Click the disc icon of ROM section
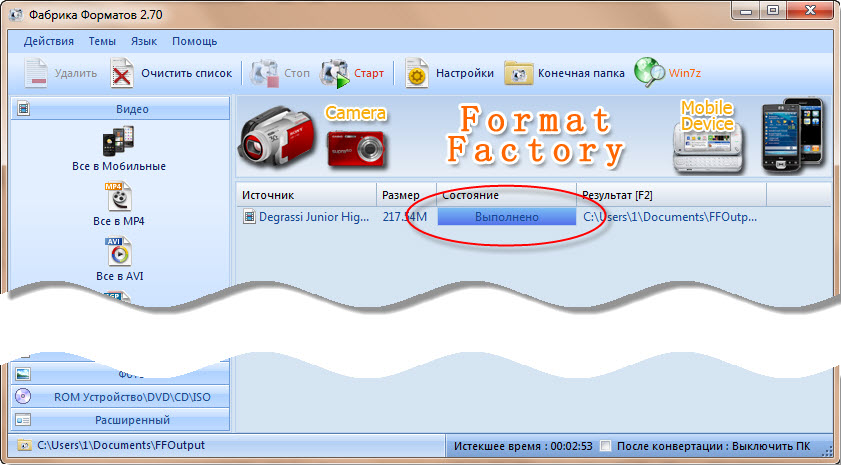 tap(23, 397)
